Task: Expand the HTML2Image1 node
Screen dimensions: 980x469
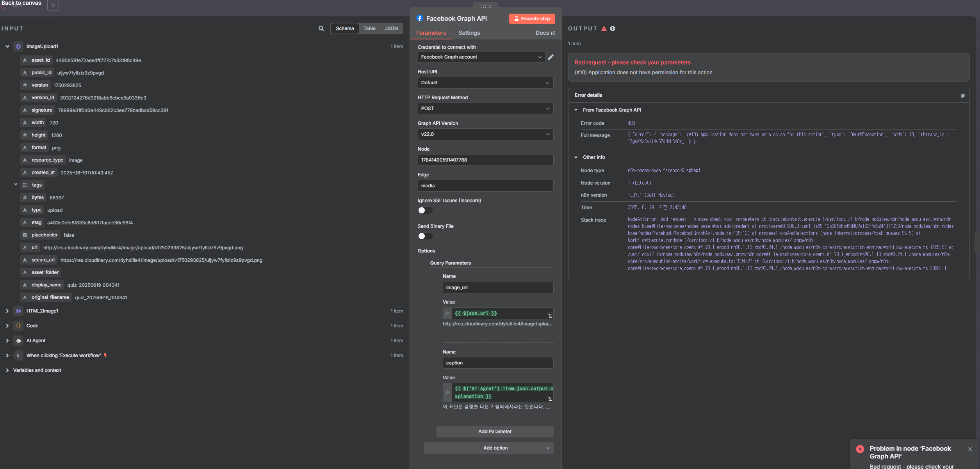Action: pyautogui.click(x=7, y=311)
